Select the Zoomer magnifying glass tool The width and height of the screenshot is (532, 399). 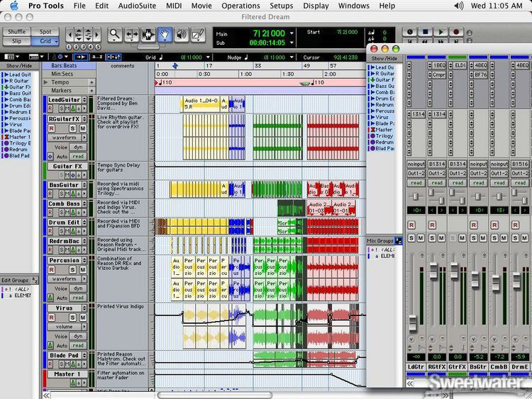tap(115, 35)
